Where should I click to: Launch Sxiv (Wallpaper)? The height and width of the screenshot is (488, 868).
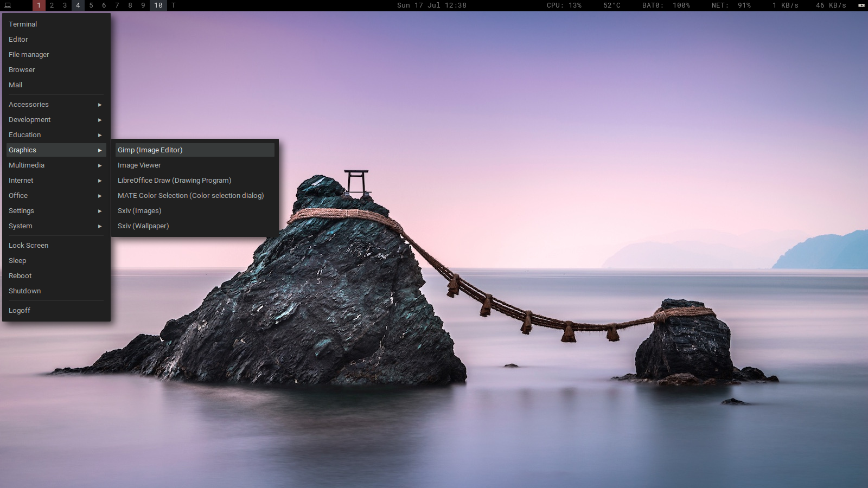(195, 226)
